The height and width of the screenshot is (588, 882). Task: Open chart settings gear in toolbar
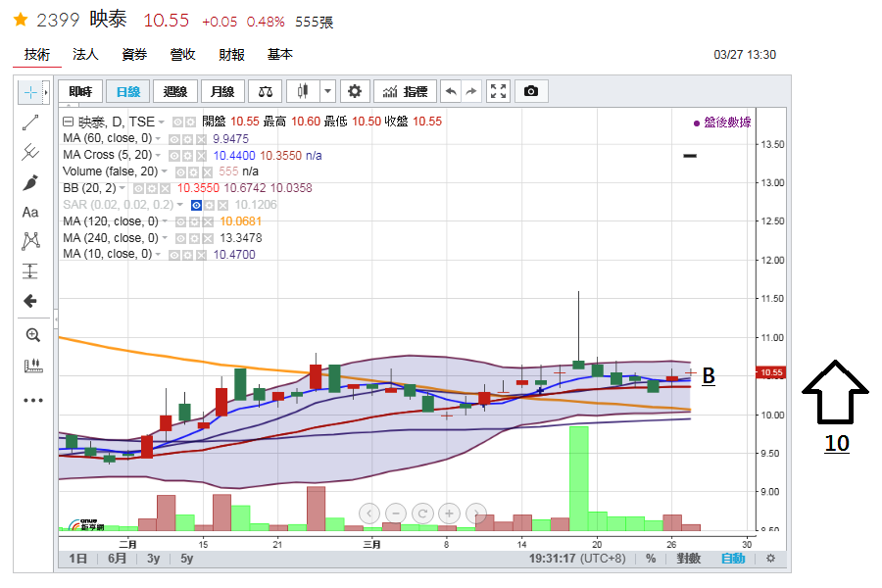pos(355,91)
